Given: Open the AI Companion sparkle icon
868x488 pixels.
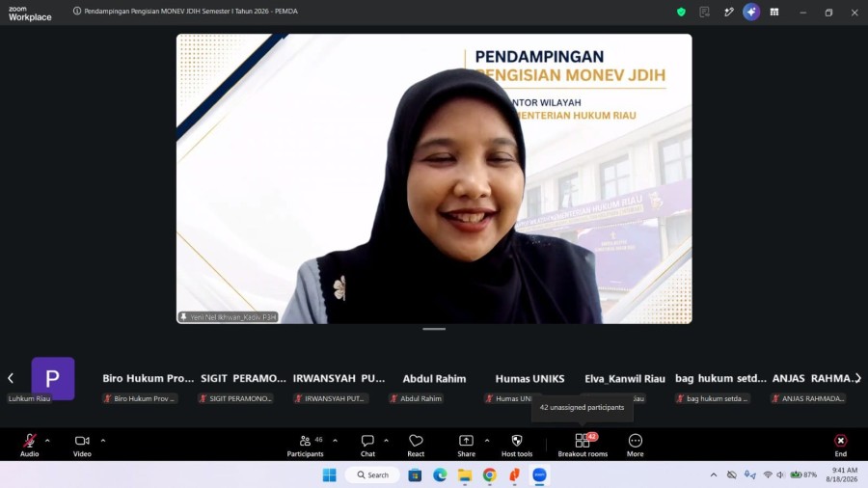Looking at the screenshot, I should click(751, 13).
